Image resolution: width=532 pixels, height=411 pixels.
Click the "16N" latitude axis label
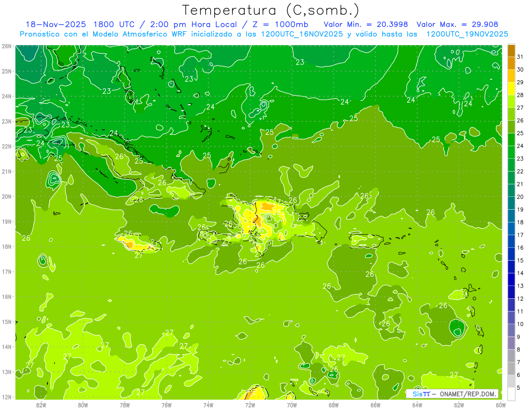[x=7, y=297]
